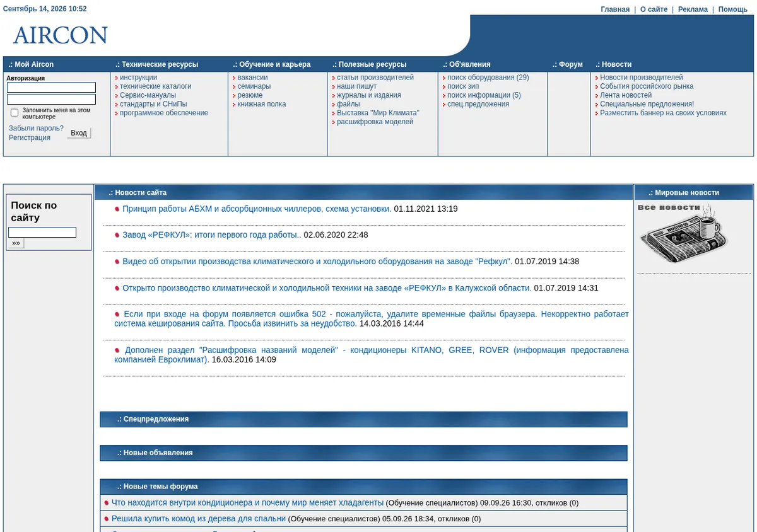The height and width of the screenshot is (532, 757).
Task: Check 'Запомнить меня на этом компьютере' box
Action: [15, 113]
